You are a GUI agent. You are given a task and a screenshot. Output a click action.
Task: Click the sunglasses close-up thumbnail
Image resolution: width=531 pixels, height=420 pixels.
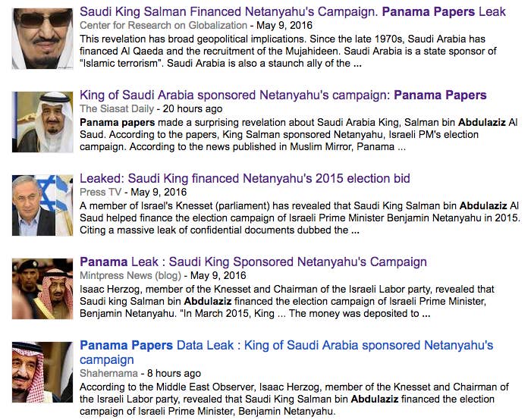42,38
